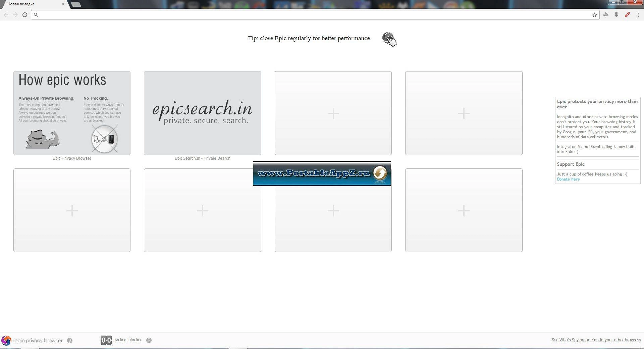Open the epicsearch.in thumbnail
The height and width of the screenshot is (349, 644).
tap(203, 113)
